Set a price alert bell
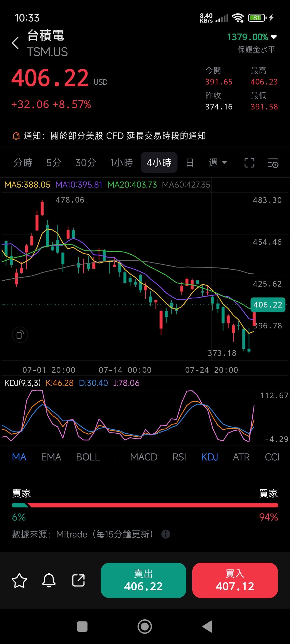Image resolution: width=290 pixels, height=644 pixels. (x=49, y=580)
